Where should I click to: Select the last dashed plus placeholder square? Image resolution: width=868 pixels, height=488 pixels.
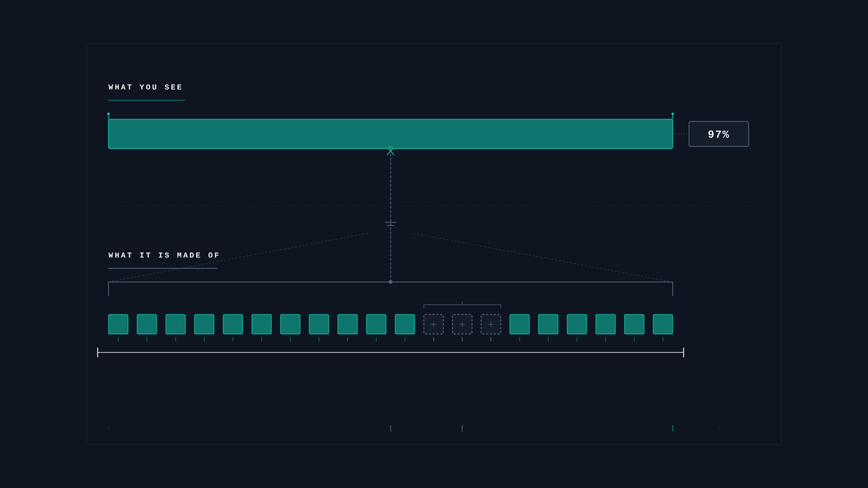[491, 324]
